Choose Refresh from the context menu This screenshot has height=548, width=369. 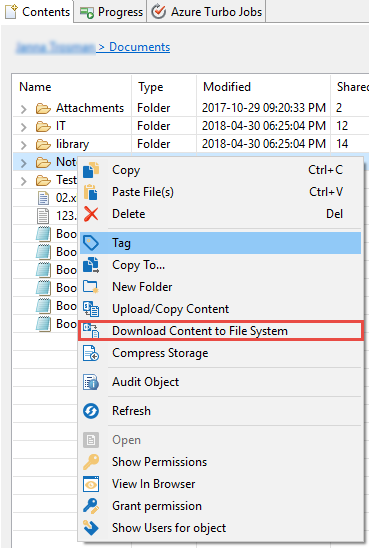click(220, 411)
